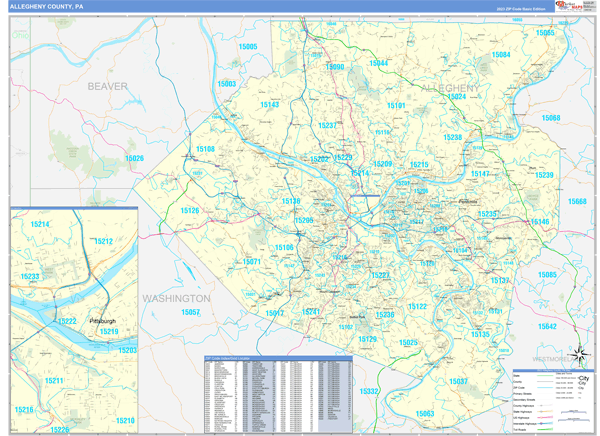The width and height of the screenshot is (600, 436).
Task: Select the BEAVER county label
Action: (x=107, y=87)
